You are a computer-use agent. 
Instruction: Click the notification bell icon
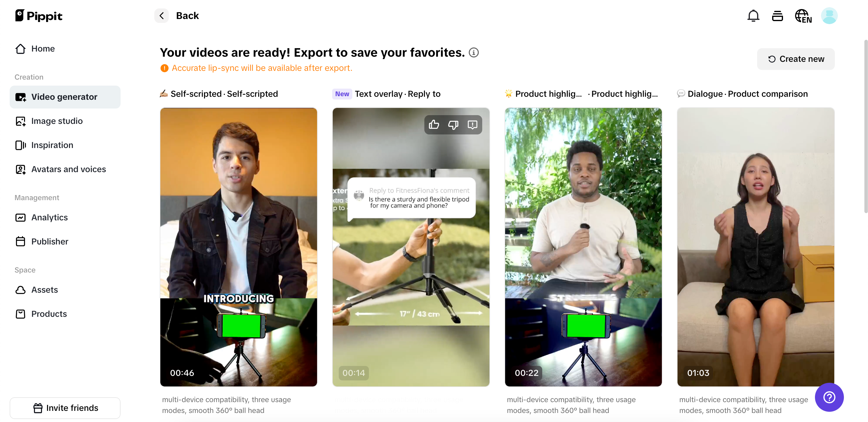click(x=753, y=16)
